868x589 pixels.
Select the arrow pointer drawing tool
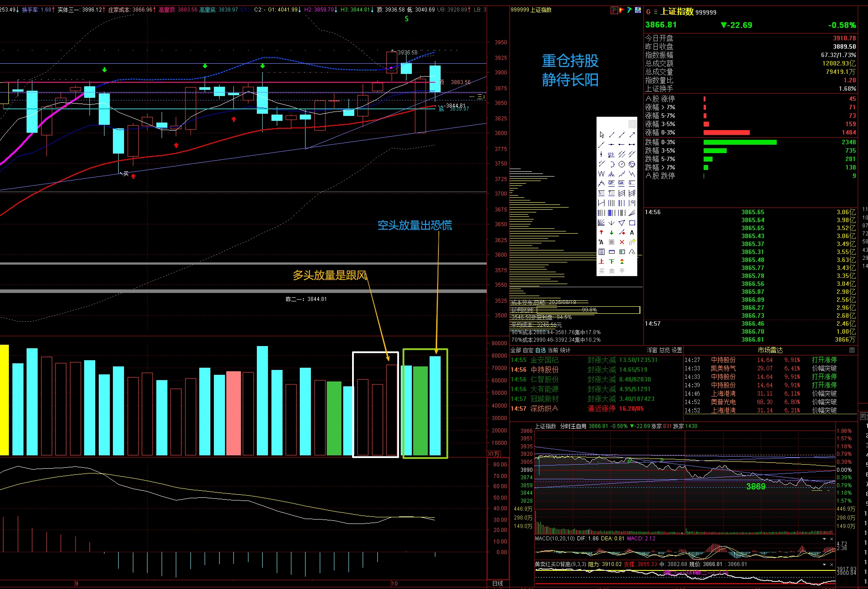(601, 135)
